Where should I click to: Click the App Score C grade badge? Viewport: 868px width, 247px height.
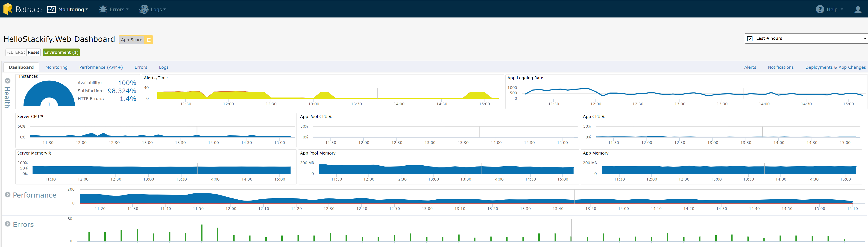click(149, 40)
